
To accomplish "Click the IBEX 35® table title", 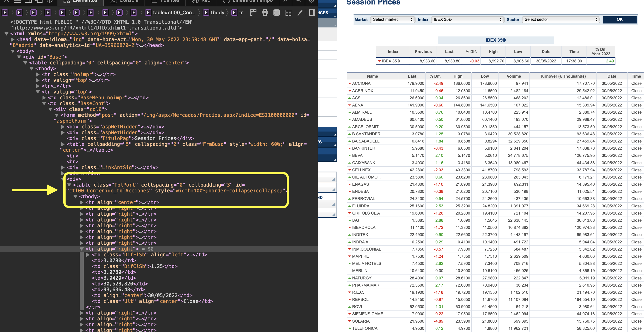I will 495,40.
